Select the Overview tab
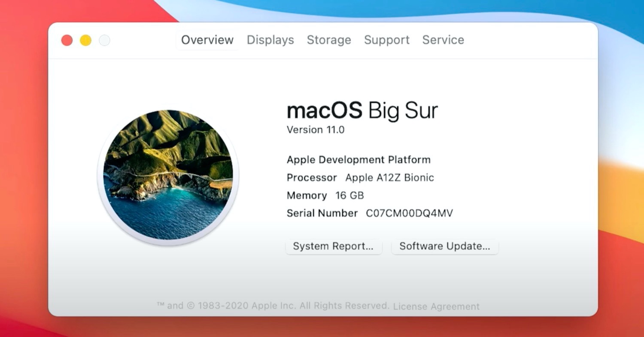Viewport: 644px width, 337px height. pos(207,40)
